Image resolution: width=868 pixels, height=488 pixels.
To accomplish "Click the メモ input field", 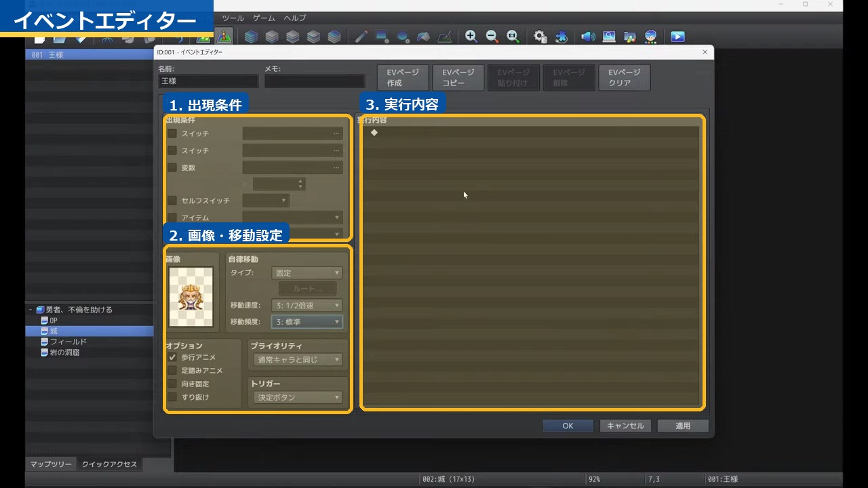I will coord(315,81).
